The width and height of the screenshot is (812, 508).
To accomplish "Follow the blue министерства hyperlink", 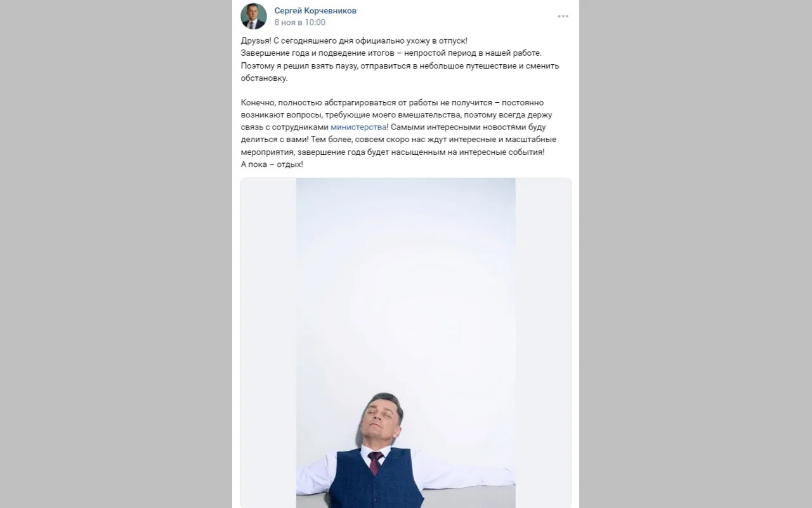I will (358, 127).
